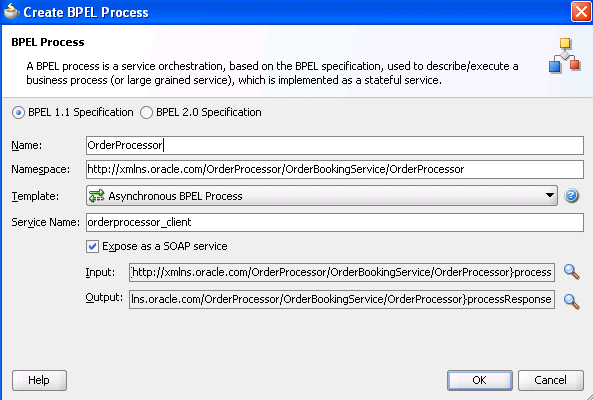Viewport: 593px width, 400px height.
Task: Toggle Expose as a SOAP service checkbox
Action: point(92,247)
